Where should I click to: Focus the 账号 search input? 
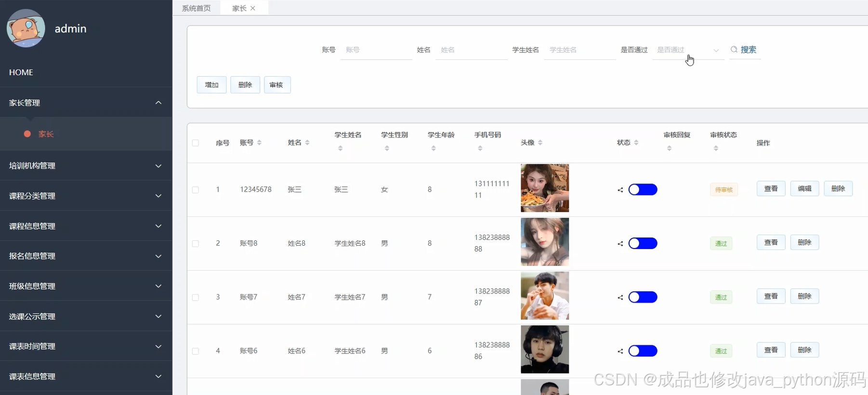[x=376, y=50]
